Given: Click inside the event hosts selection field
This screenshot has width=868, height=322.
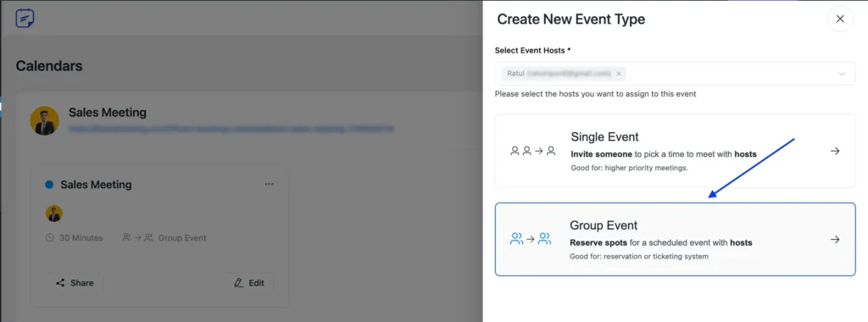Looking at the screenshot, I should coord(675,74).
